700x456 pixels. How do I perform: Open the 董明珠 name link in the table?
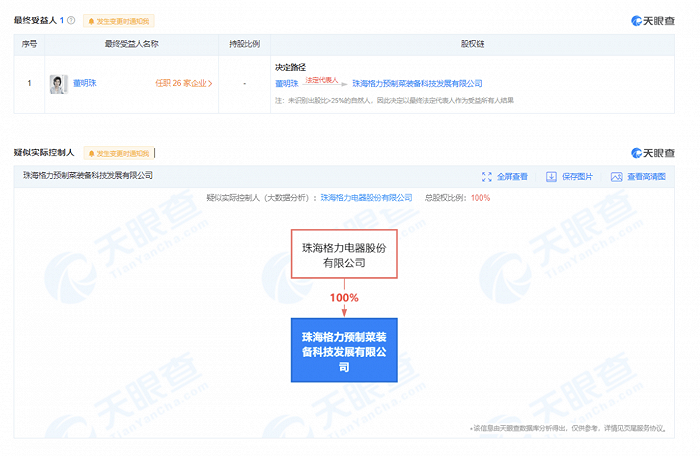(85, 83)
